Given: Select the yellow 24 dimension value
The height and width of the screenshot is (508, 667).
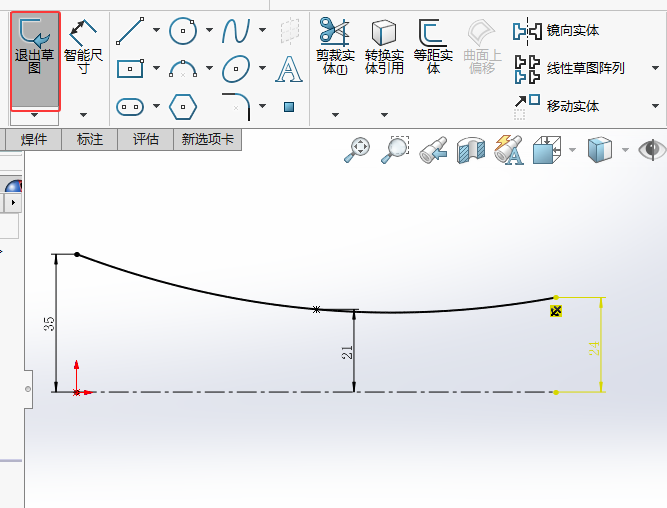Looking at the screenshot, I should (594, 348).
